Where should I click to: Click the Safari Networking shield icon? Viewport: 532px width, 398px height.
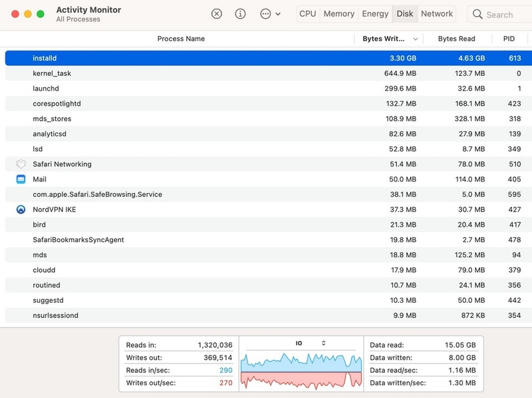click(21, 164)
